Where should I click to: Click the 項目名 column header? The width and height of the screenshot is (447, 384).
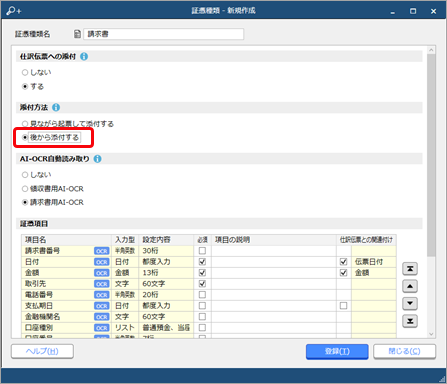pos(66,240)
